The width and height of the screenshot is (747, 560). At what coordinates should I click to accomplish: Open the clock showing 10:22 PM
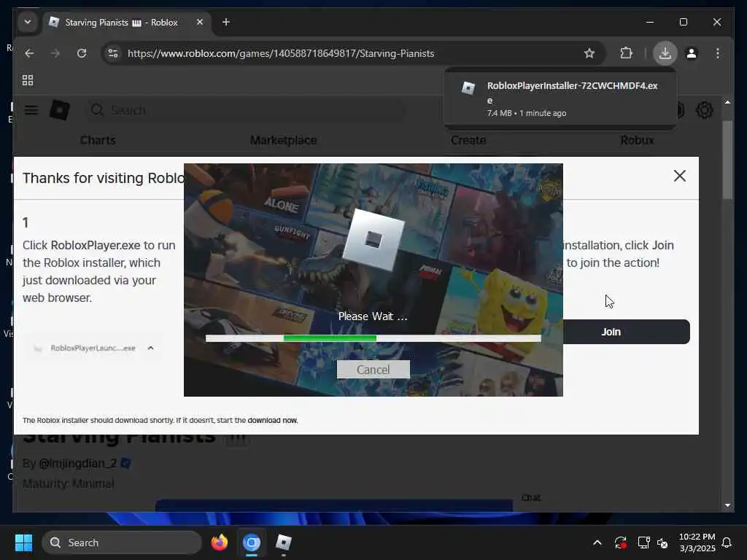697,542
